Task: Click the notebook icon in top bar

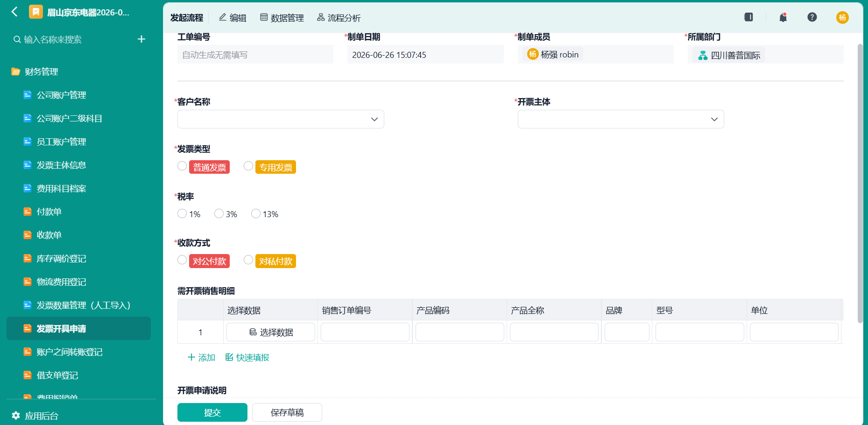Action: pyautogui.click(x=748, y=17)
